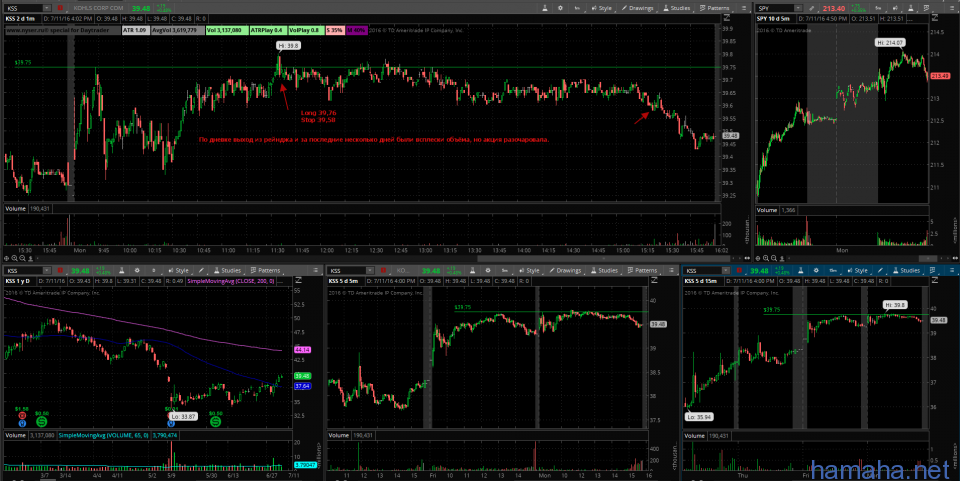
Task: Click the 'Lo: 35.94' bubble on 15m chart
Action: tap(699, 417)
